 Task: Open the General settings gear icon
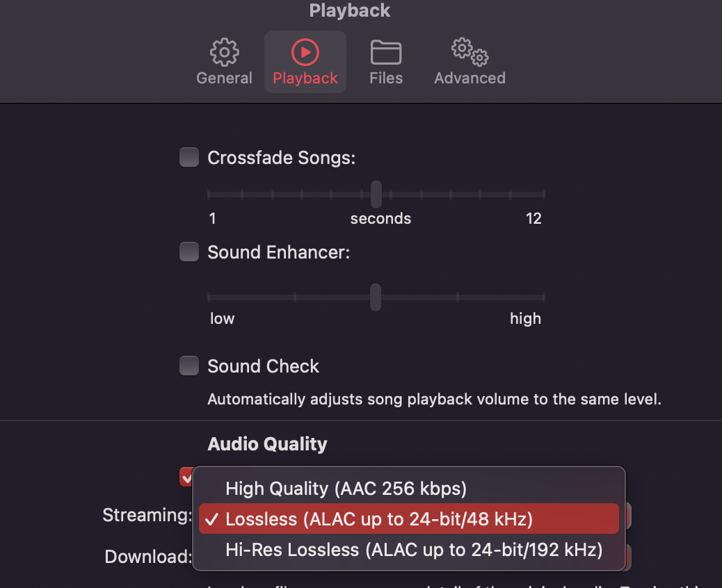(224, 53)
